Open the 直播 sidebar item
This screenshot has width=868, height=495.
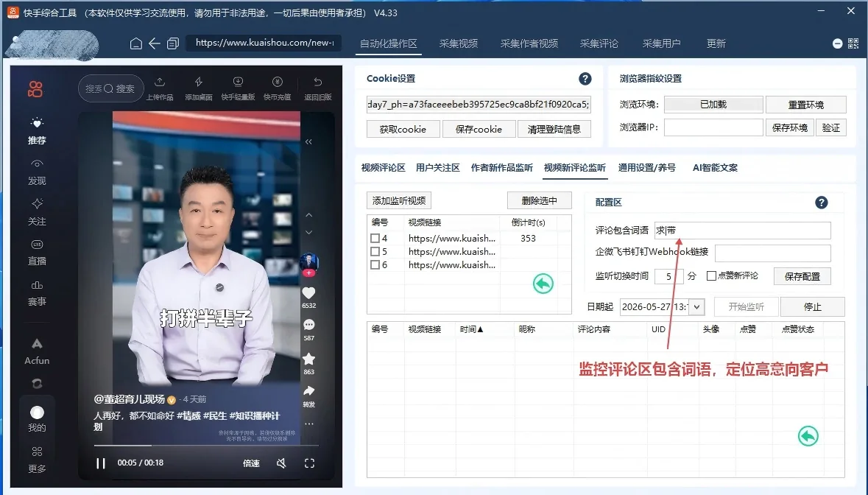coord(37,253)
